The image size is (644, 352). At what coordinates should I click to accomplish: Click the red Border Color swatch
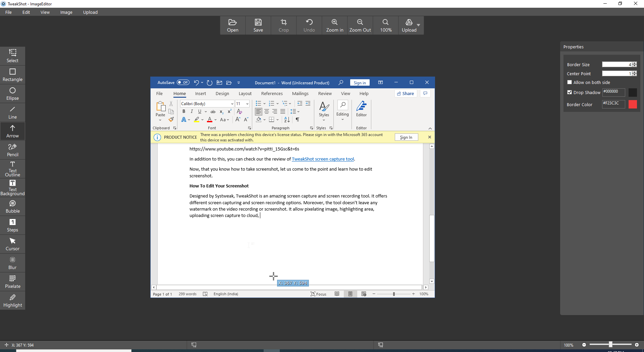tap(633, 104)
